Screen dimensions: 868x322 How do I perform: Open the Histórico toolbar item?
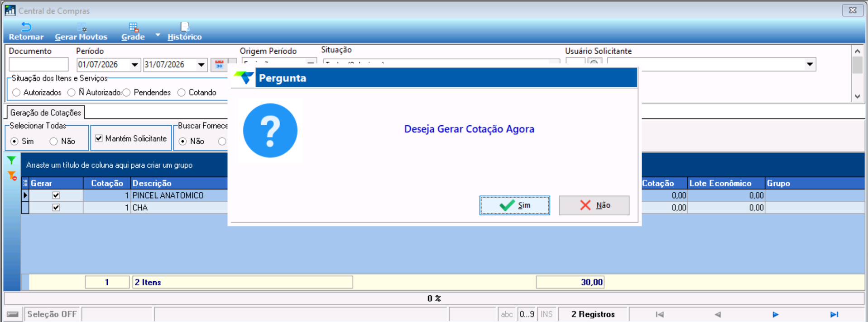point(185,32)
